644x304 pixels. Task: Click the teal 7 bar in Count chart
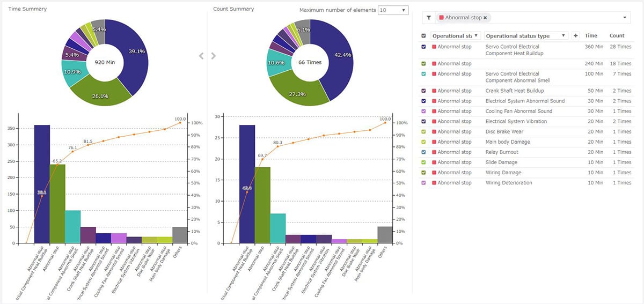pos(278,228)
